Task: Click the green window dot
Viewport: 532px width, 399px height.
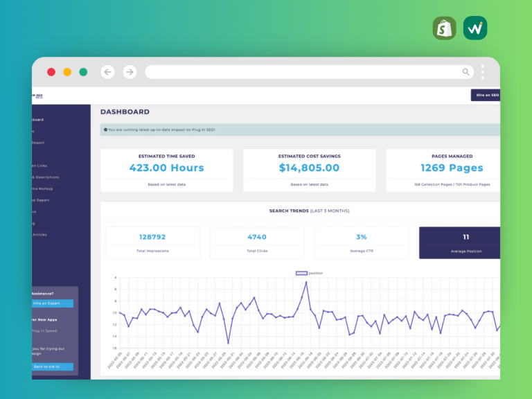Action: coord(83,72)
